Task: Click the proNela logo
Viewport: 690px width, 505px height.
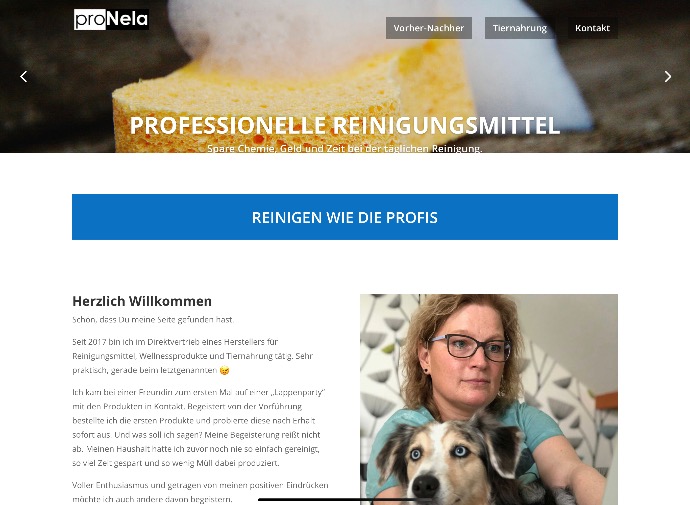Action: 111,19
